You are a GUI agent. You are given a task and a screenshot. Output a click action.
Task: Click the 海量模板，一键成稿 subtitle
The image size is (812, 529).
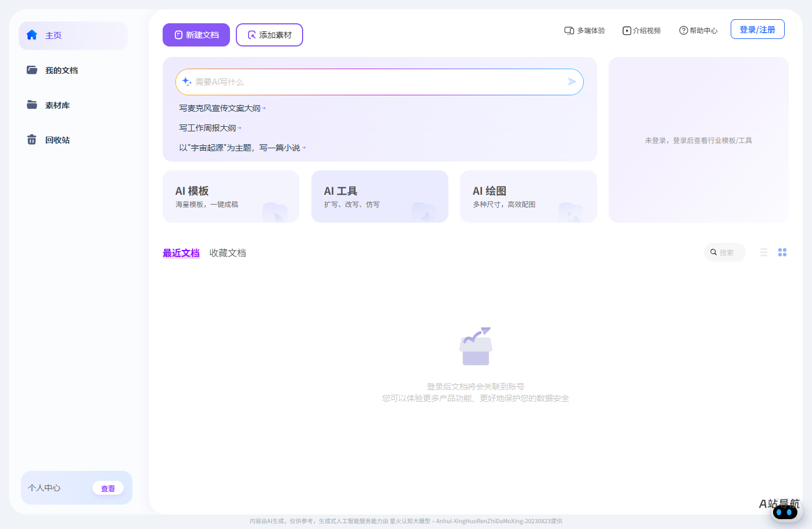pyautogui.click(x=207, y=205)
